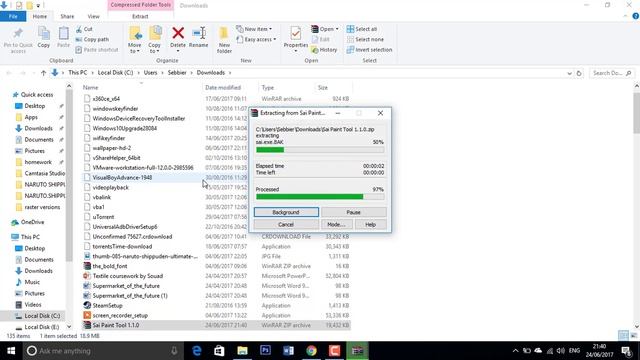The height and width of the screenshot is (360, 640).
Task: Click the Cut scissors option
Action: [84, 29]
